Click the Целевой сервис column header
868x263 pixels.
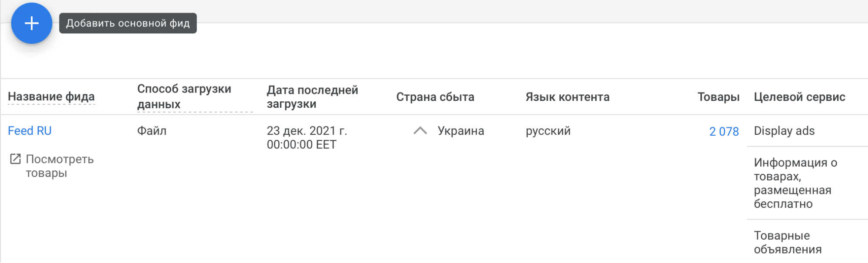(x=799, y=97)
